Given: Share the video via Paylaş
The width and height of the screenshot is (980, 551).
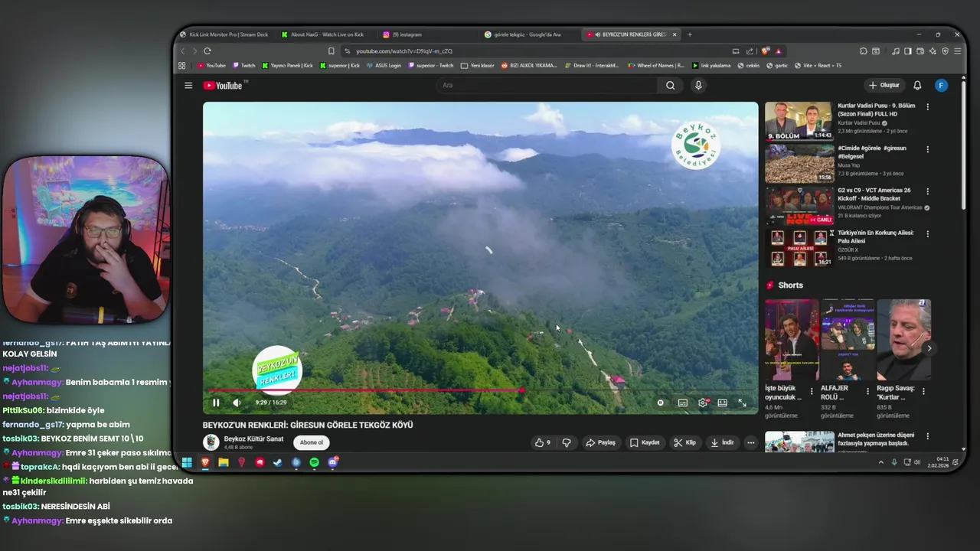Looking at the screenshot, I should point(600,442).
